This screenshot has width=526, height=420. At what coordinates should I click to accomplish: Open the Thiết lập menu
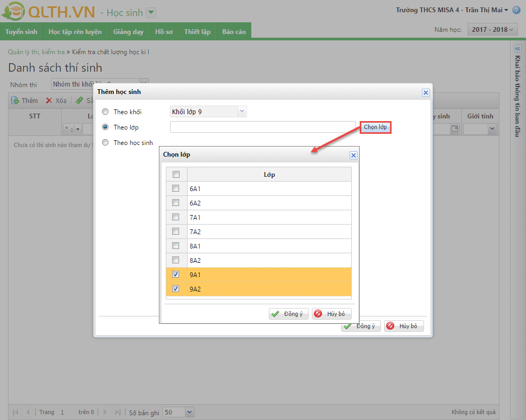coord(197,32)
